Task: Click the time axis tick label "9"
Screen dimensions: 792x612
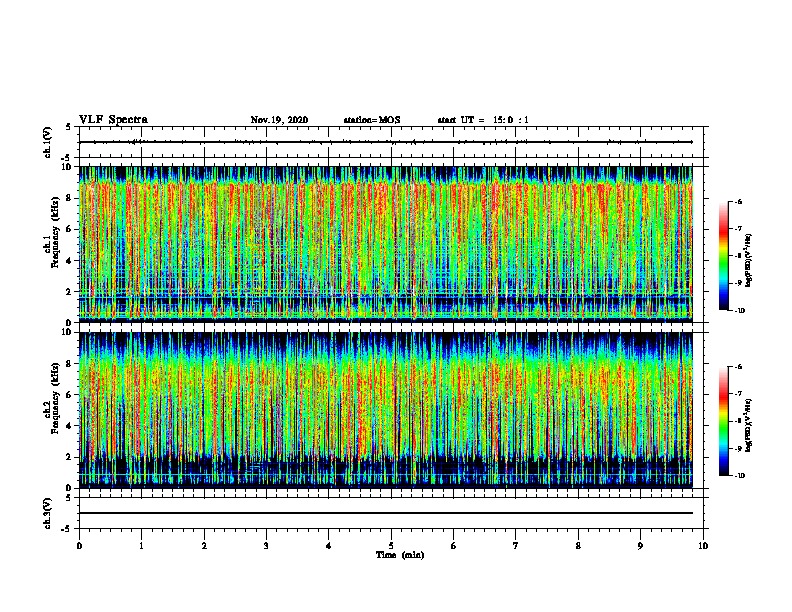Action: [640, 546]
